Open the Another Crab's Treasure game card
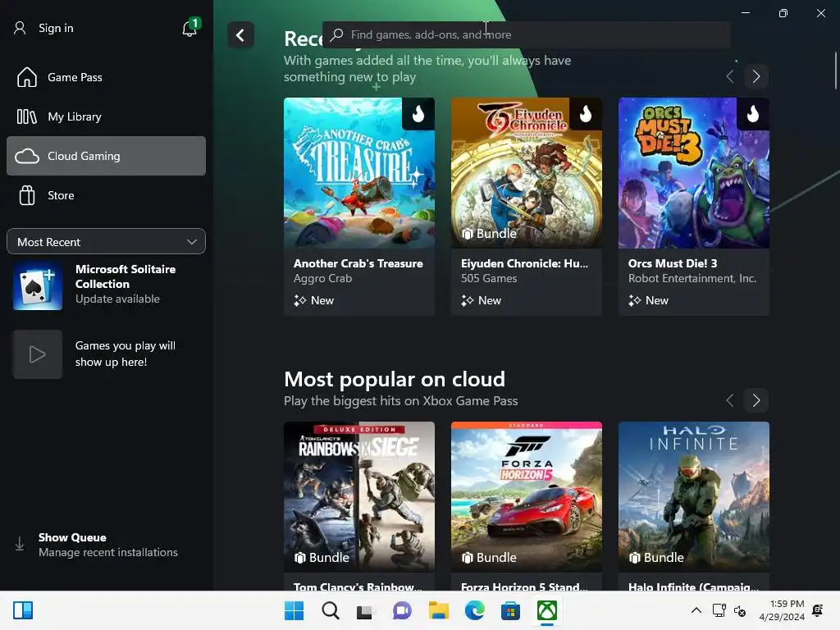Viewport: 840px width, 630px height. [x=359, y=207]
